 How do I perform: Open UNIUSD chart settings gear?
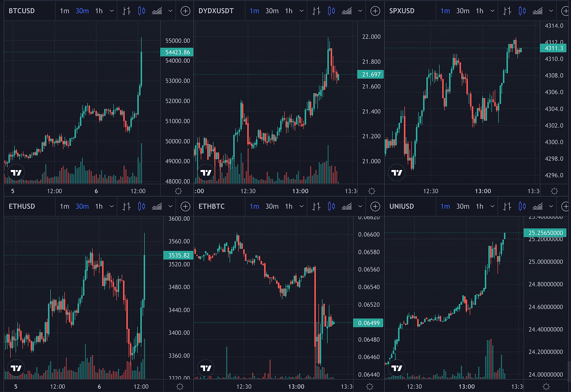click(x=546, y=387)
